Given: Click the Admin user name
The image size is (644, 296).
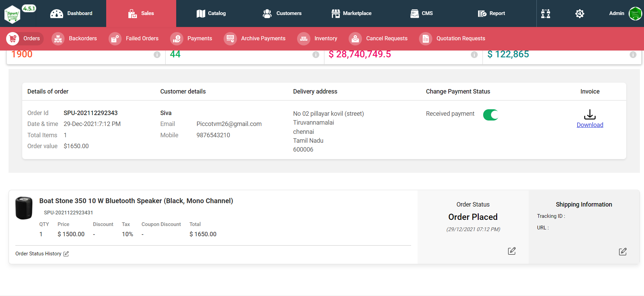Looking at the screenshot, I should (616, 13).
